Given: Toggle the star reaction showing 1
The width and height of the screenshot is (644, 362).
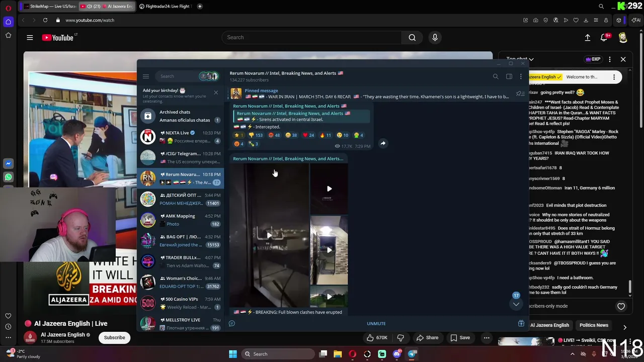Looking at the screenshot, I should click(239, 135).
